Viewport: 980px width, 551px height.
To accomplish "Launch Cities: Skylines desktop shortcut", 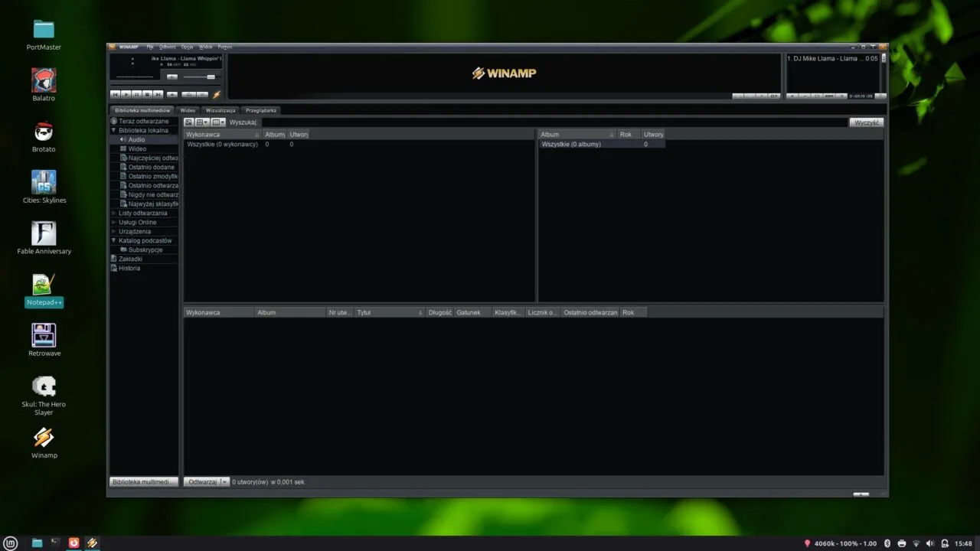I will (x=44, y=187).
